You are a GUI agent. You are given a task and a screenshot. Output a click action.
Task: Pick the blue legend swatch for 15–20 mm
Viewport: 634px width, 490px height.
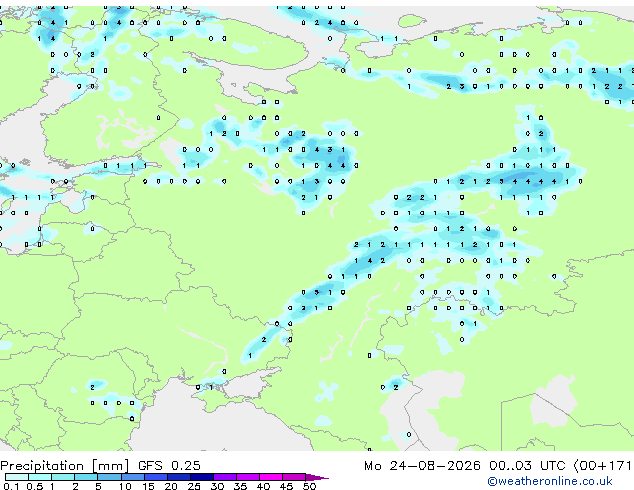coord(156,477)
